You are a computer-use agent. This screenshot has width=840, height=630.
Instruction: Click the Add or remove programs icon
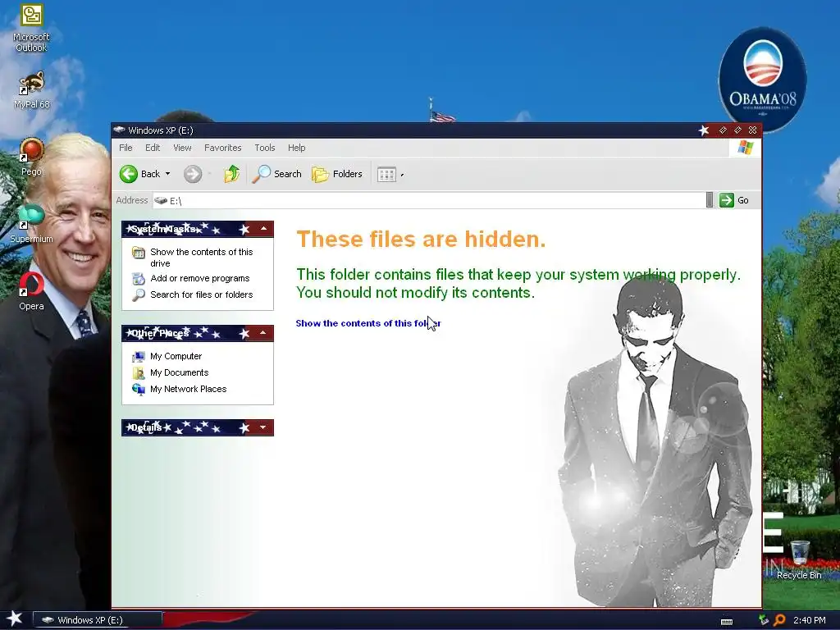[x=138, y=279]
